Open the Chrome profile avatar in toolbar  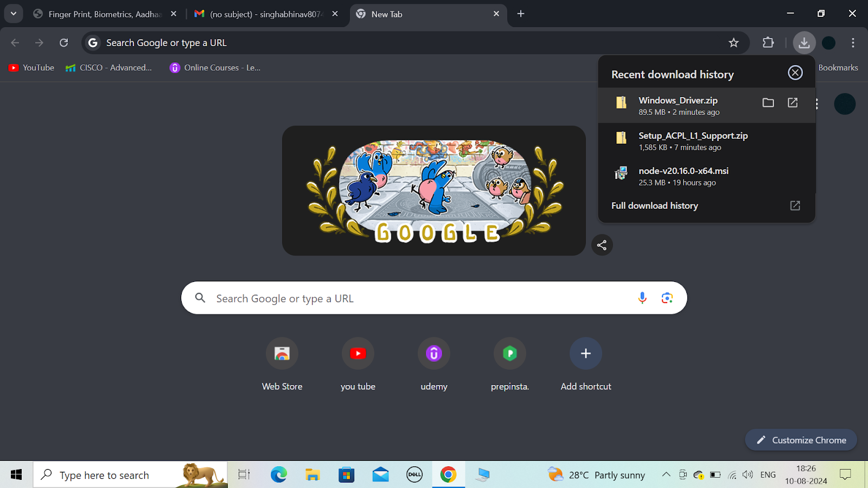[828, 43]
